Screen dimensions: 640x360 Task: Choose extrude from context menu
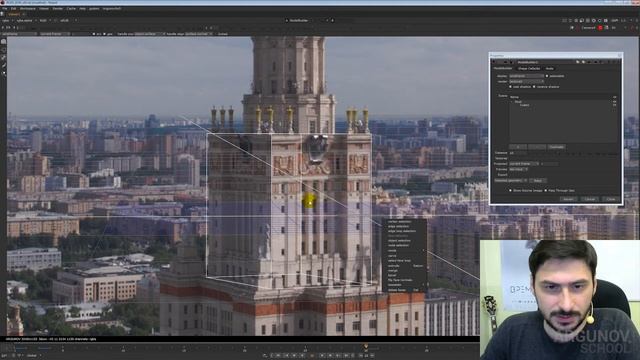click(x=393, y=266)
